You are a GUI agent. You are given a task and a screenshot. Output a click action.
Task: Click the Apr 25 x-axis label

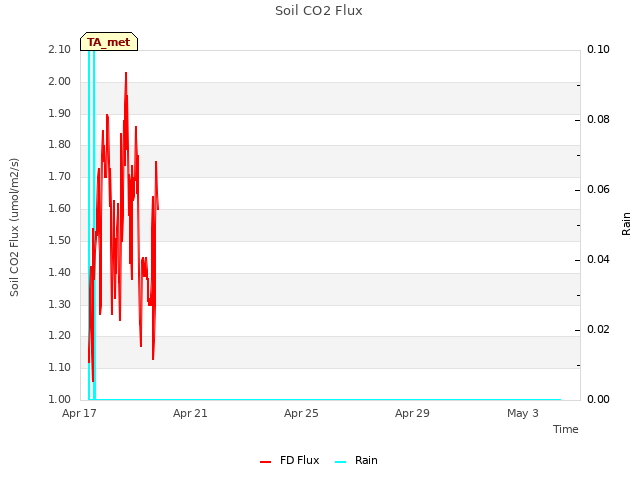click(301, 413)
